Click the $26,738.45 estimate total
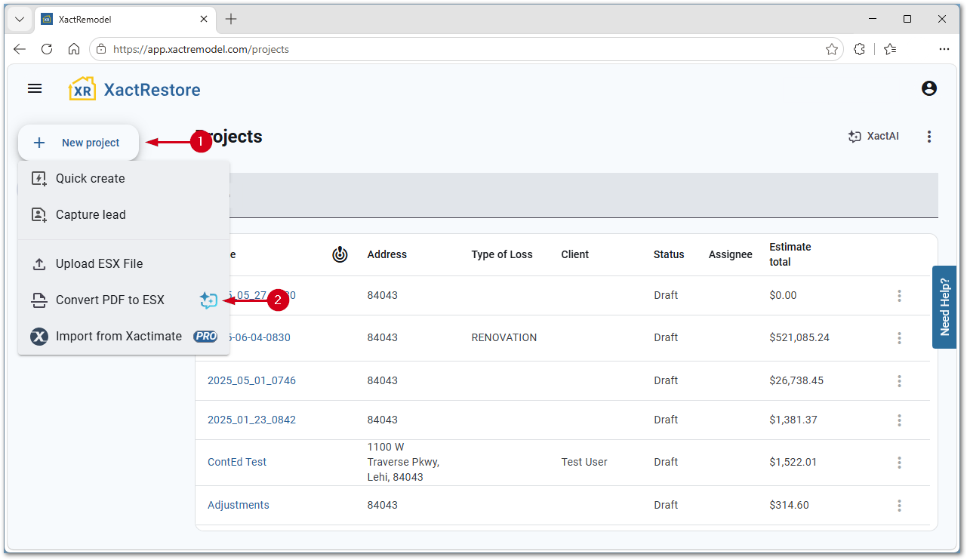The image size is (967, 560). pyautogui.click(x=796, y=381)
